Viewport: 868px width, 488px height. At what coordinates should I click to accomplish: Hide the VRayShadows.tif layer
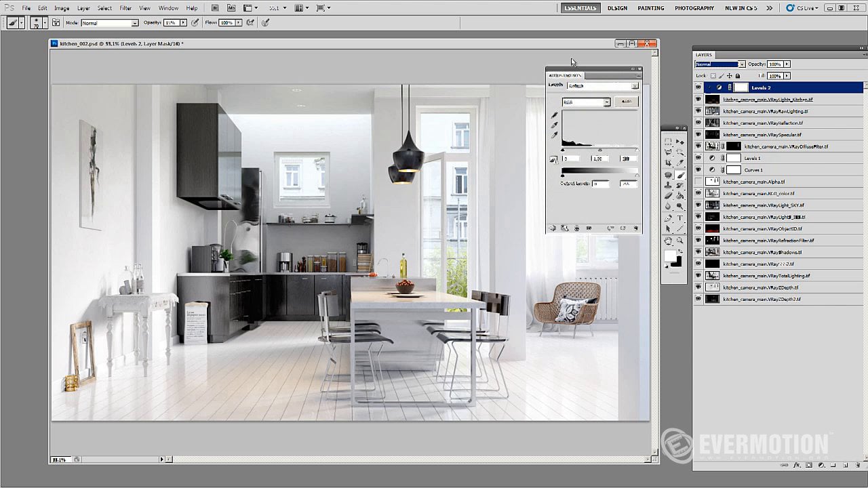[x=698, y=252]
